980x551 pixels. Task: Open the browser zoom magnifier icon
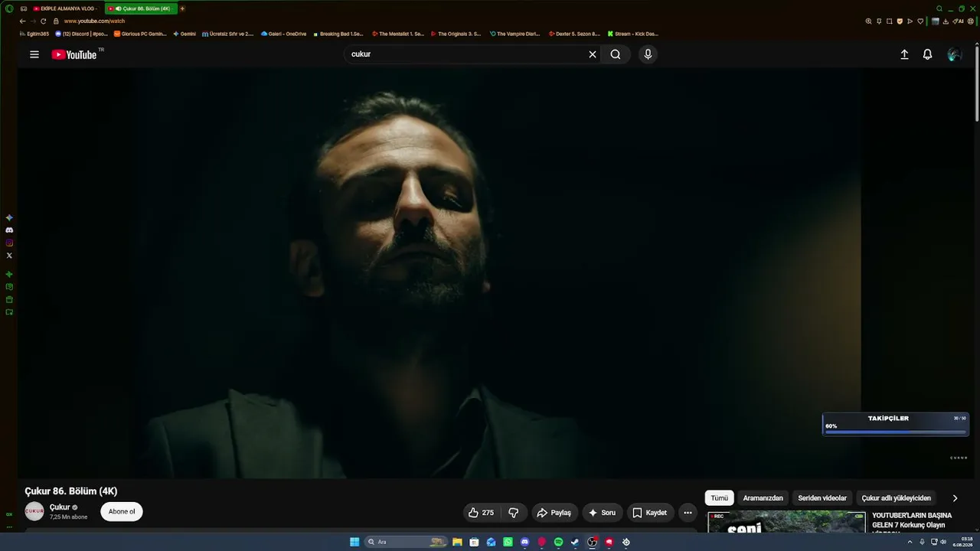point(868,21)
